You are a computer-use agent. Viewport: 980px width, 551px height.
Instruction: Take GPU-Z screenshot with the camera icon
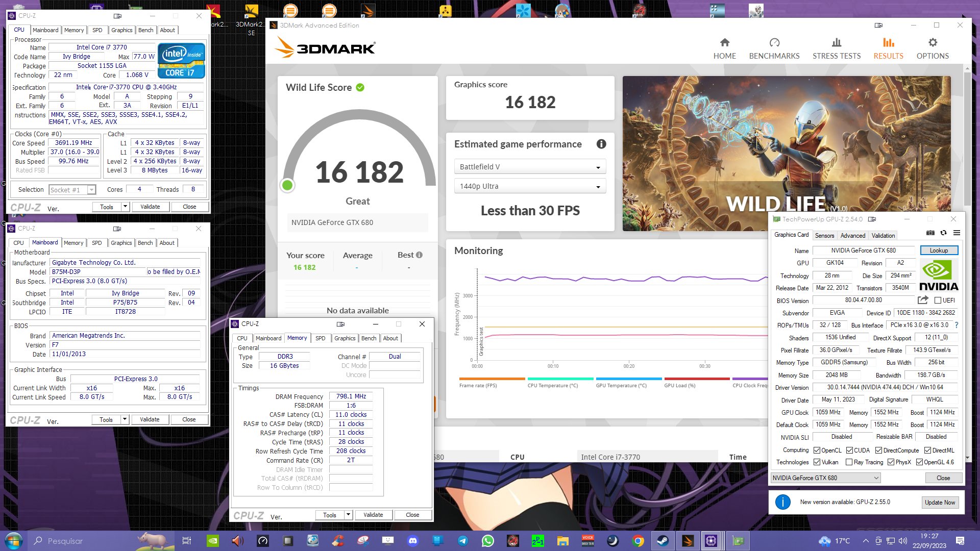[x=930, y=233]
